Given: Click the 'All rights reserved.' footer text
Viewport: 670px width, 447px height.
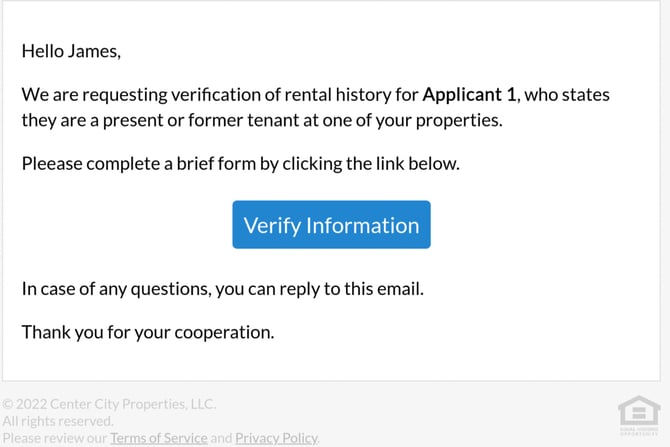Looking at the screenshot, I should (x=57, y=421).
